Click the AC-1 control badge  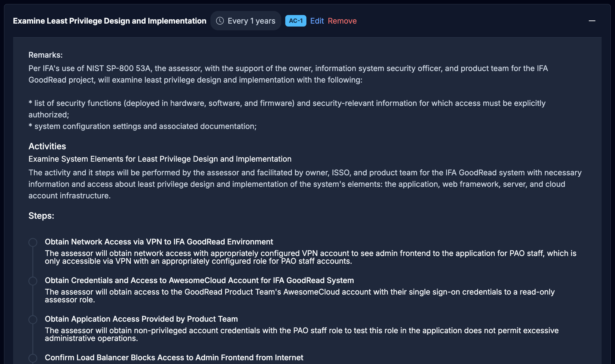click(x=295, y=21)
